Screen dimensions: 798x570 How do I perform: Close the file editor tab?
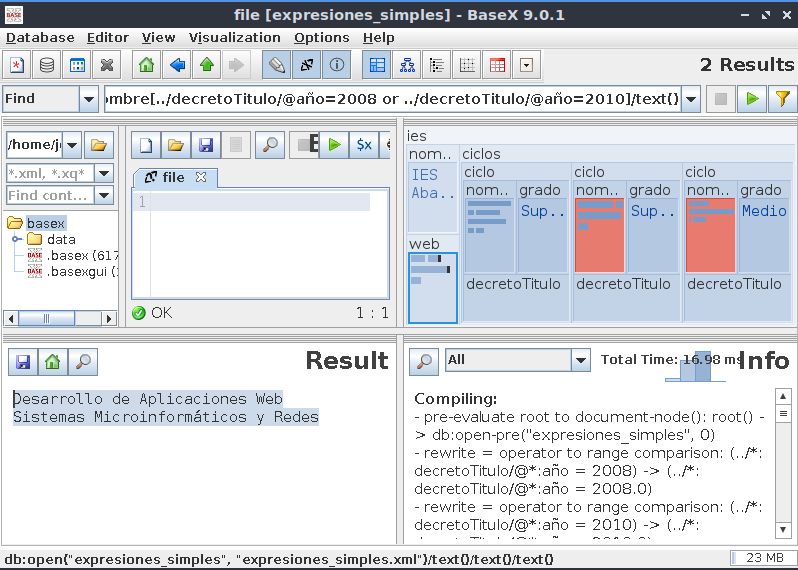(201, 177)
